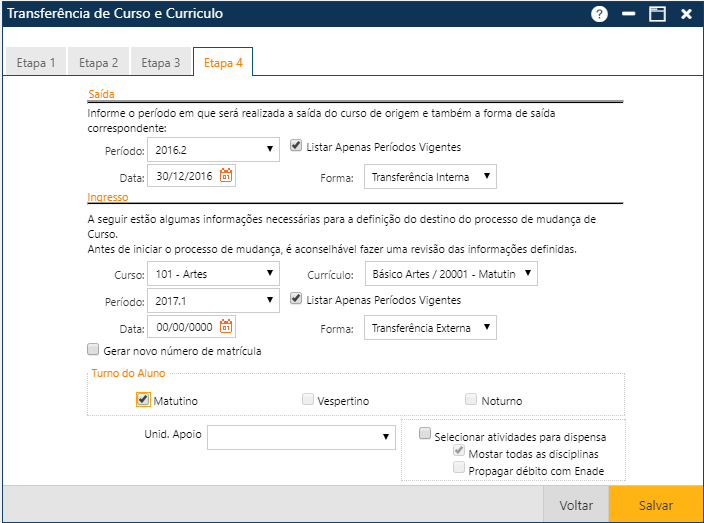Check the Vespertino shift checkbox
704x523 pixels.
tap(308, 399)
